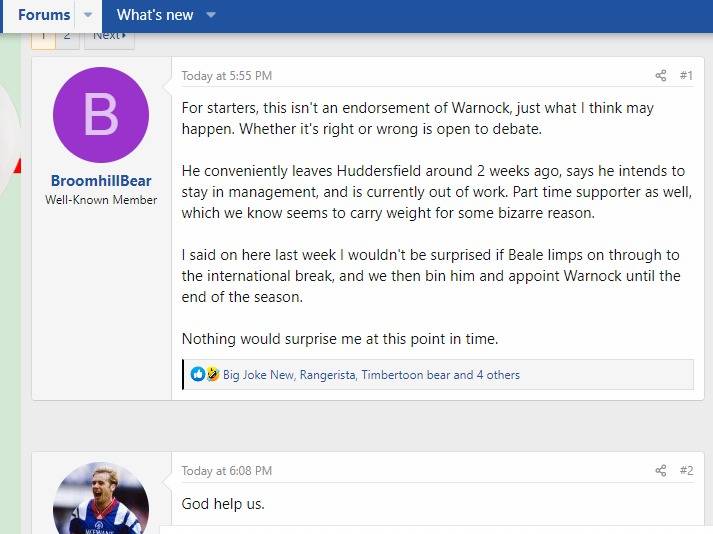
Task: Expand the What's new dropdown arrow
Action: pos(211,15)
